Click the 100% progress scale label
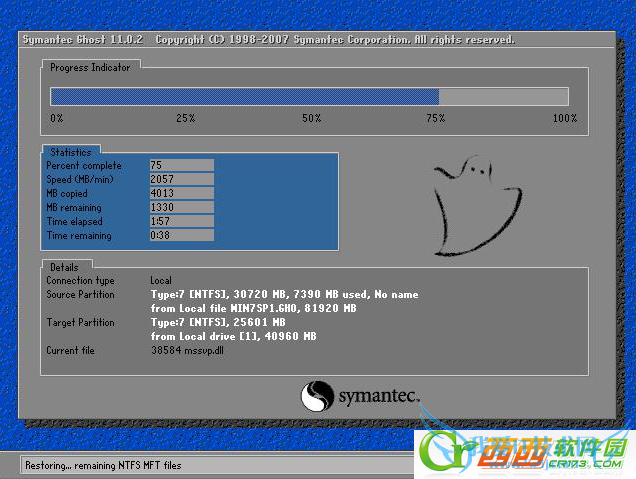 565,118
